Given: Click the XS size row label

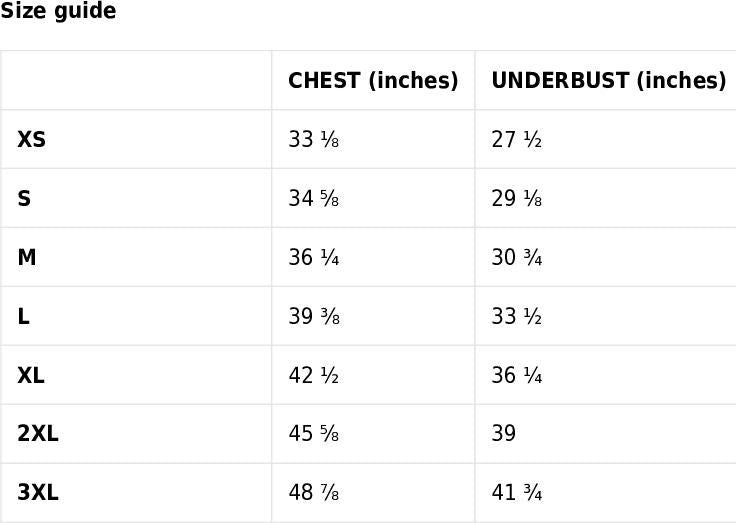Looking at the screenshot, I should 31,140.
